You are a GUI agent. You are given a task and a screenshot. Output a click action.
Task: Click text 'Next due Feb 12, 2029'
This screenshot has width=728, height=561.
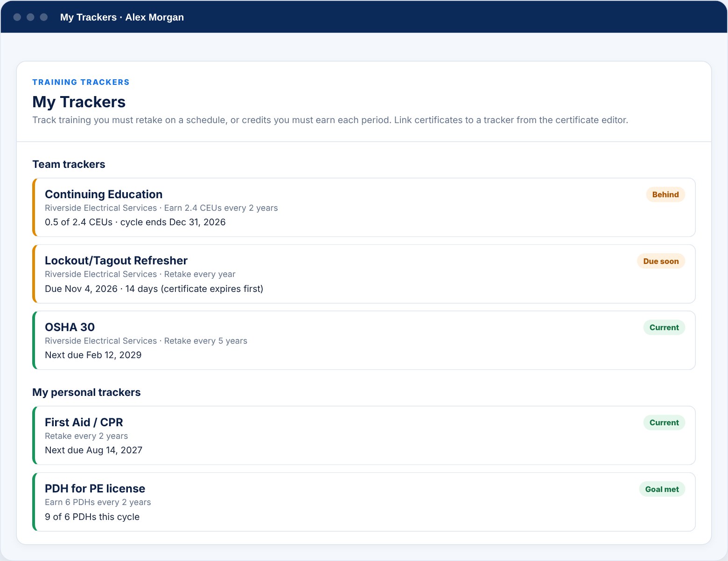[93, 355]
